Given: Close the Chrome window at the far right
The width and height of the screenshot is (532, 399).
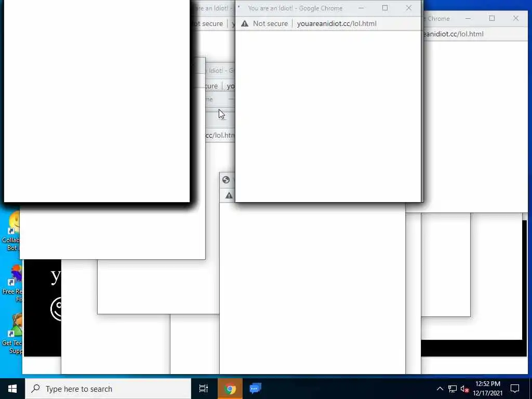Looking at the screenshot, I should 515,18.
